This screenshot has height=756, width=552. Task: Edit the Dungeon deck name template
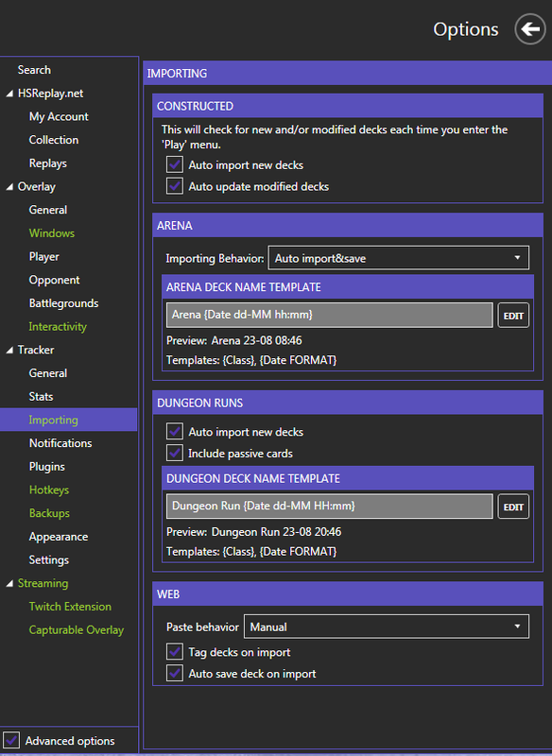513,507
